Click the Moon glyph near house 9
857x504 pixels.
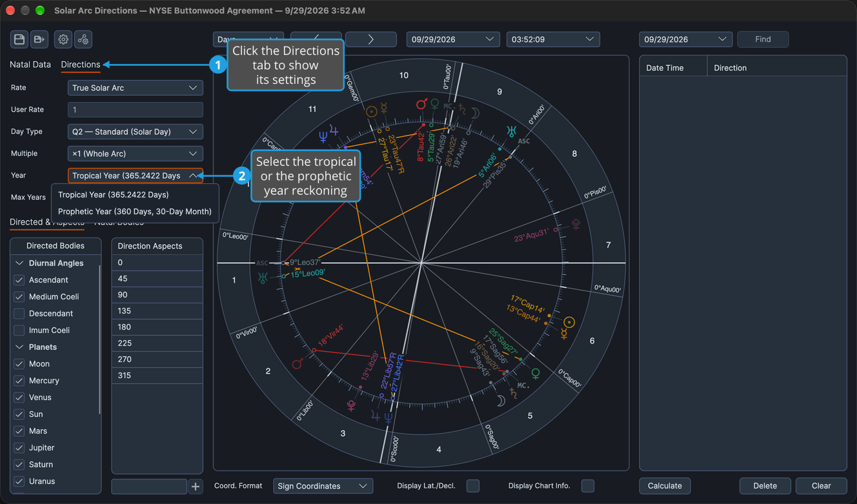point(475,114)
